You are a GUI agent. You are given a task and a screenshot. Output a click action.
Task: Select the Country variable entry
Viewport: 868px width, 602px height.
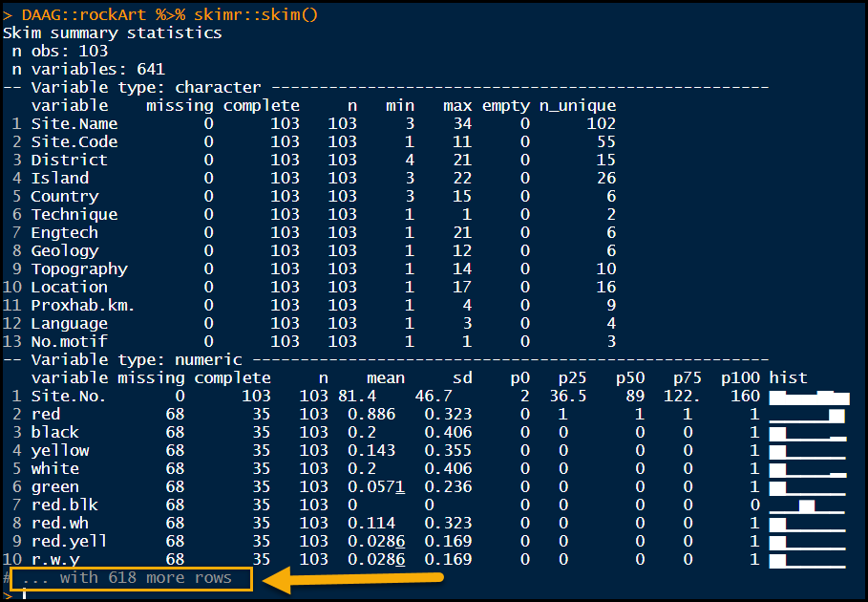coord(64,196)
